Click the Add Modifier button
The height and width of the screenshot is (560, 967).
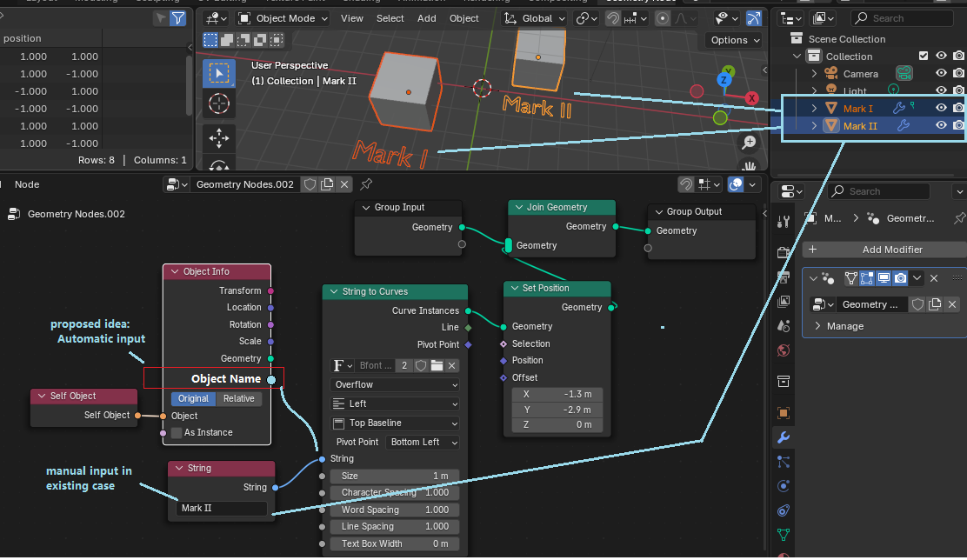pyautogui.click(x=884, y=250)
